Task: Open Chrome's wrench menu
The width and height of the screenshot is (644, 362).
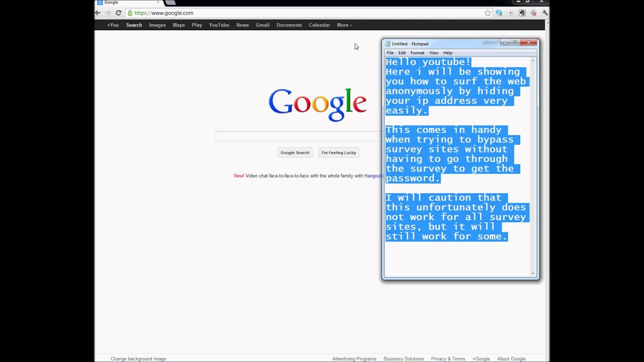Action: [545, 13]
